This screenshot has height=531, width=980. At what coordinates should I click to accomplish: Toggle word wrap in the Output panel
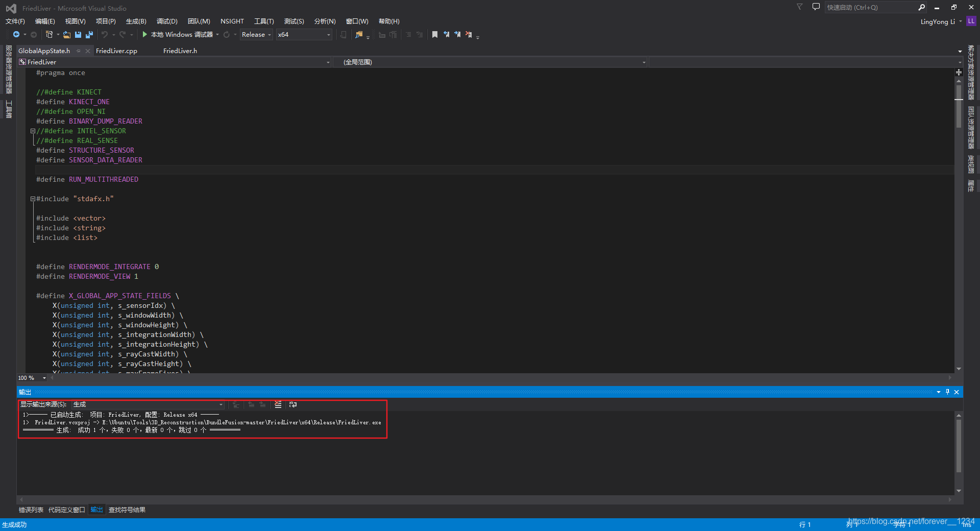(x=293, y=404)
